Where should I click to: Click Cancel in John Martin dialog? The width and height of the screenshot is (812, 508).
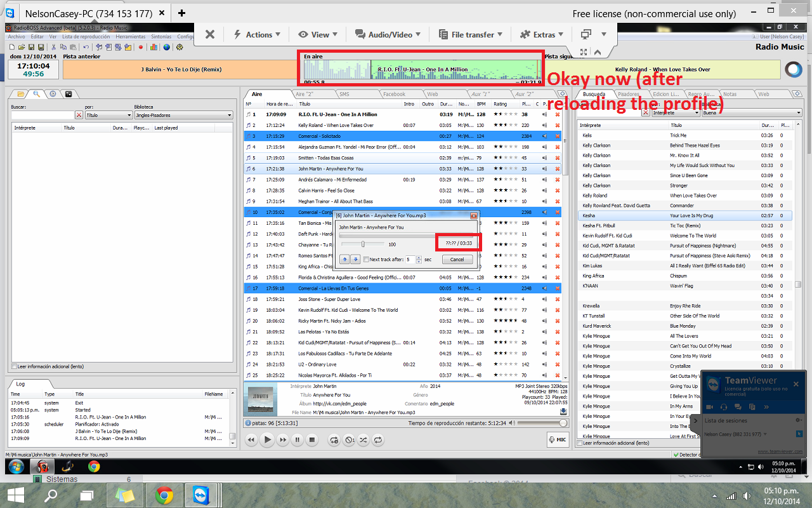457,259
